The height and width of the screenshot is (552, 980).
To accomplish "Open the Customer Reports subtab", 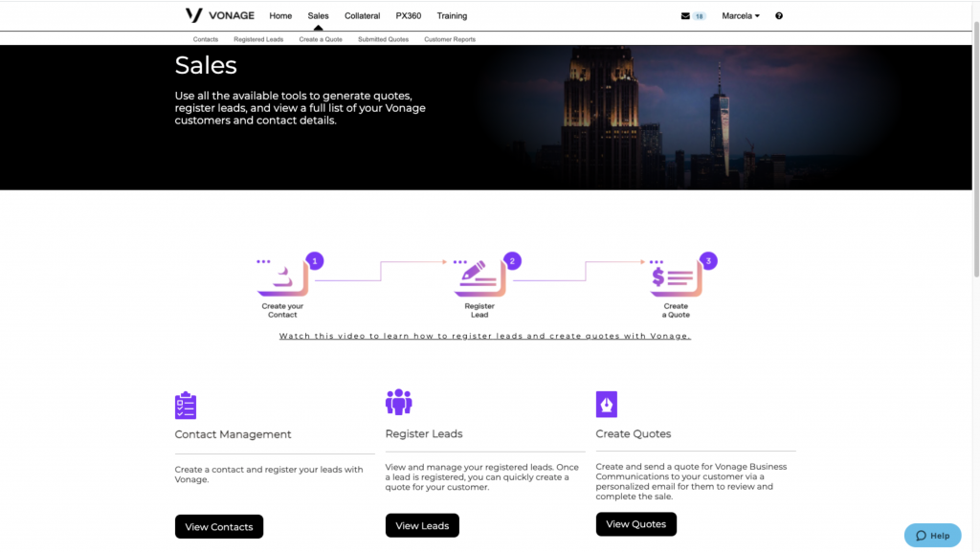I will pyautogui.click(x=450, y=39).
